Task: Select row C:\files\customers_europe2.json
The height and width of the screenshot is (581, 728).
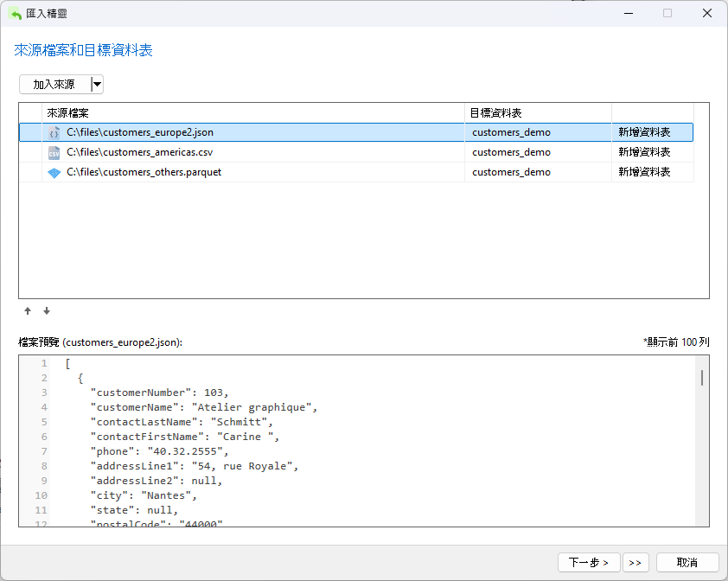Action: (356, 132)
